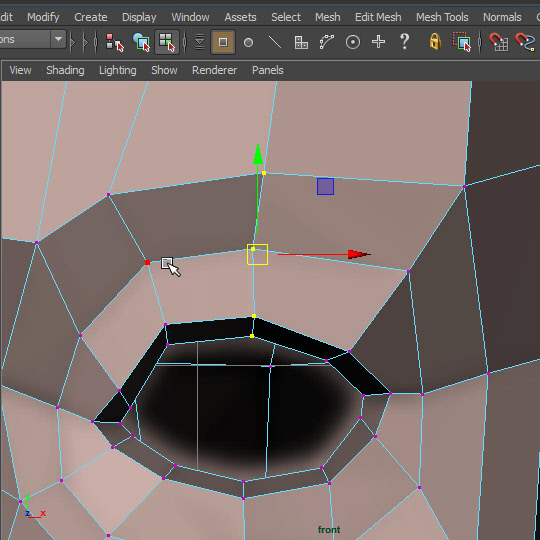Select the red highlighted vertex near cursor
This screenshot has width=540, height=540.
[147, 262]
